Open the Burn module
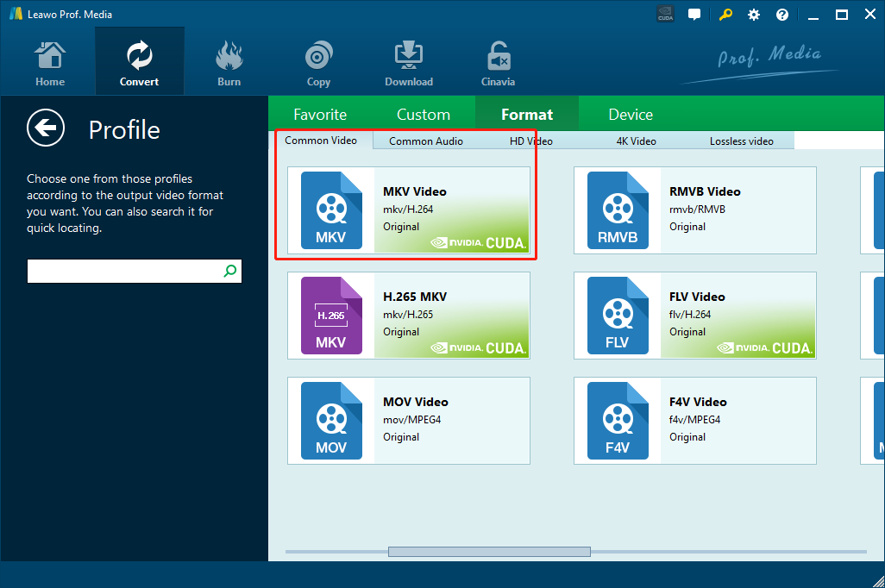Viewport: 885px width, 588px height. [229, 64]
